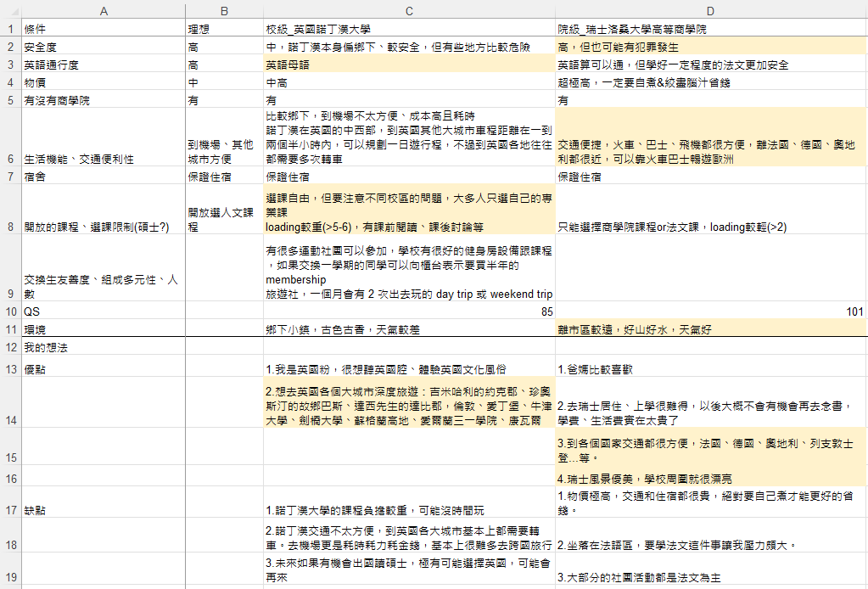Select row 14 header

tap(10, 402)
